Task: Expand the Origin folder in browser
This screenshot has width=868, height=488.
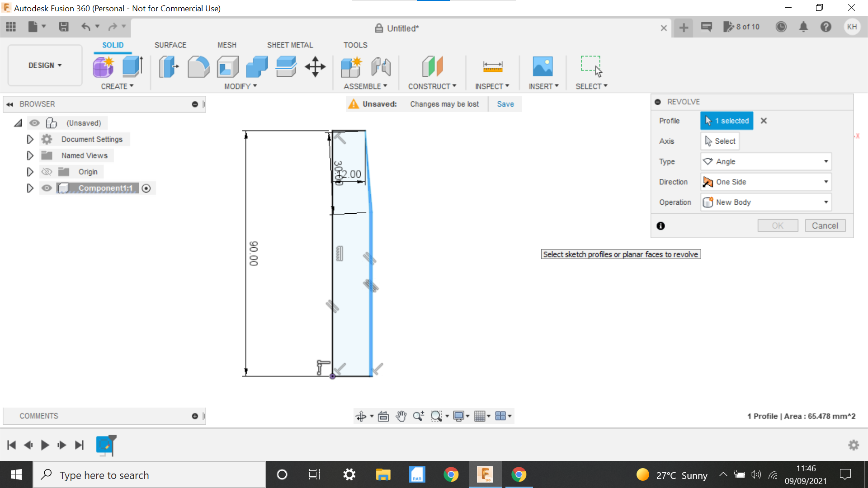Action: point(30,172)
